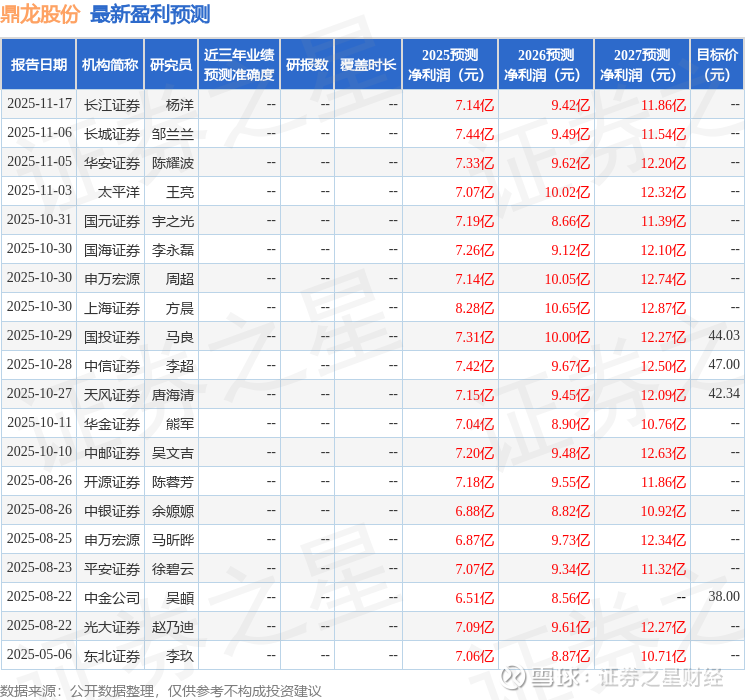Viewport: 745px width, 700px height.
Task: Select the 中银证券 institution cell
Action: (x=112, y=511)
